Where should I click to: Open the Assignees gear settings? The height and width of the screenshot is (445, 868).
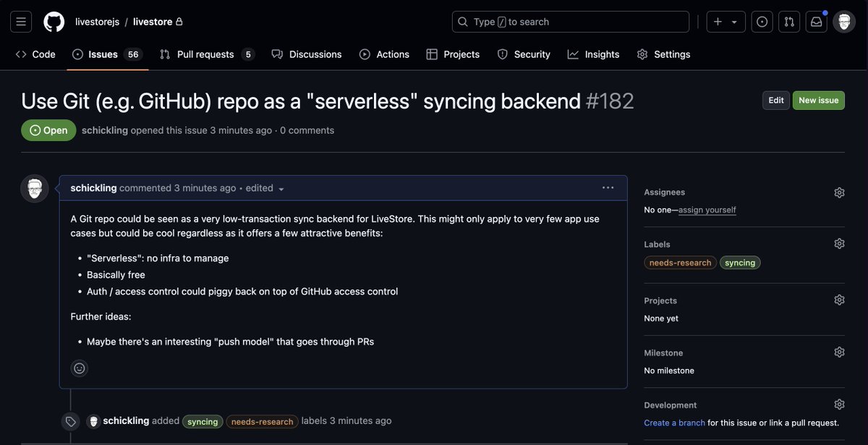tap(839, 192)
